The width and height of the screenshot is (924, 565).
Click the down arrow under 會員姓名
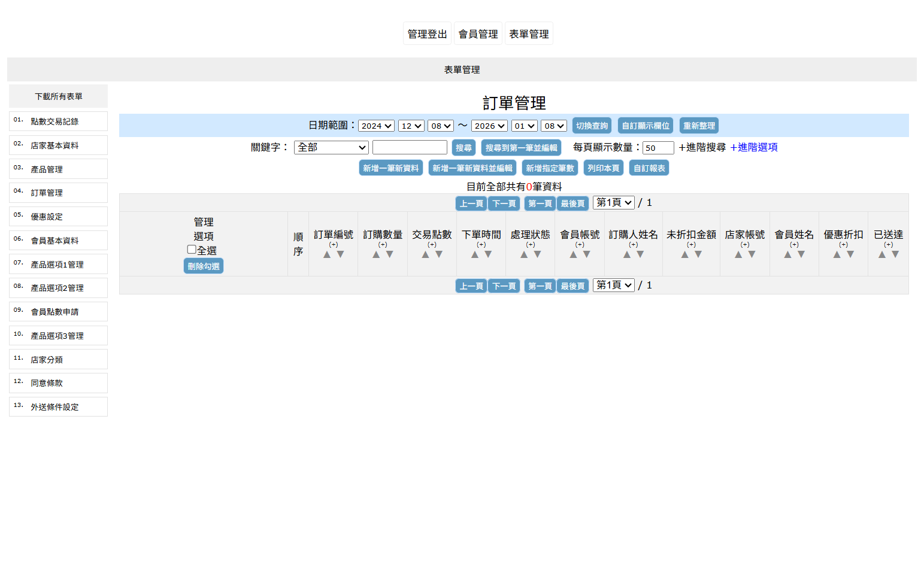pyautogui.click(x=801, y=254)
